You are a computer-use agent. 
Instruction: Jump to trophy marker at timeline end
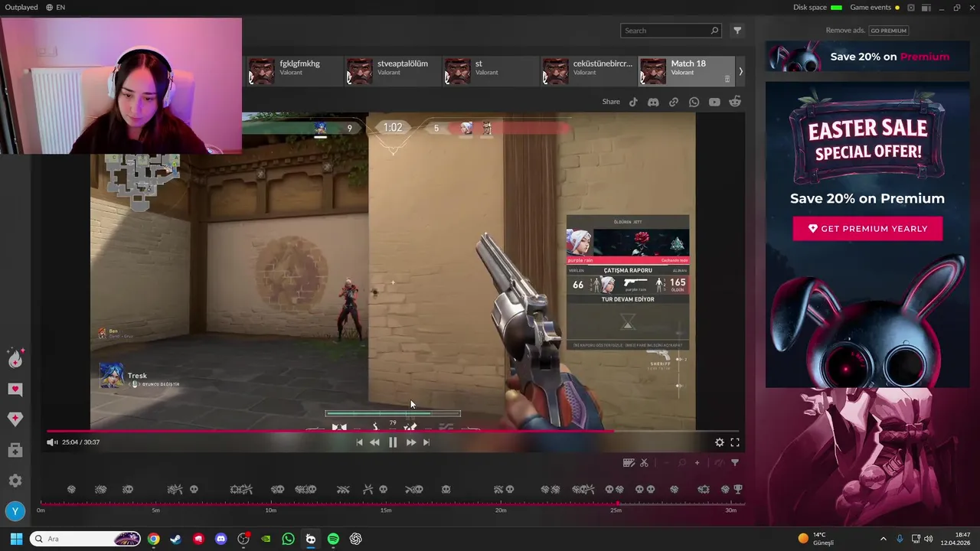click(738, 489)
